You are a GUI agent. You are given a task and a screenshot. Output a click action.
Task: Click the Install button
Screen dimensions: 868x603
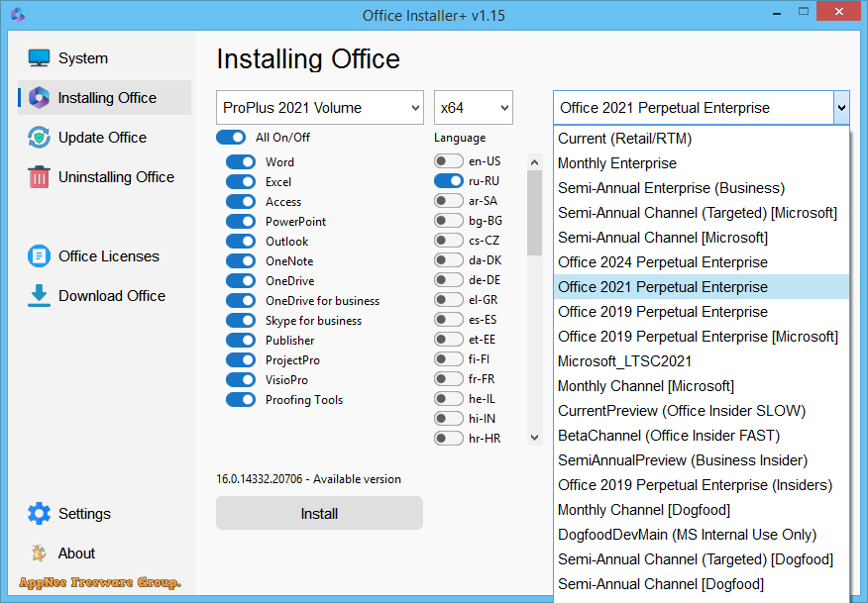pos(319,513)
